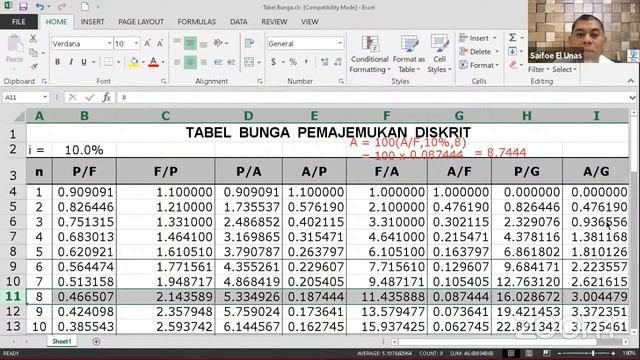640x360 pixels.
Task: Click the Insert Function fx button
Action: click(107, 98)
